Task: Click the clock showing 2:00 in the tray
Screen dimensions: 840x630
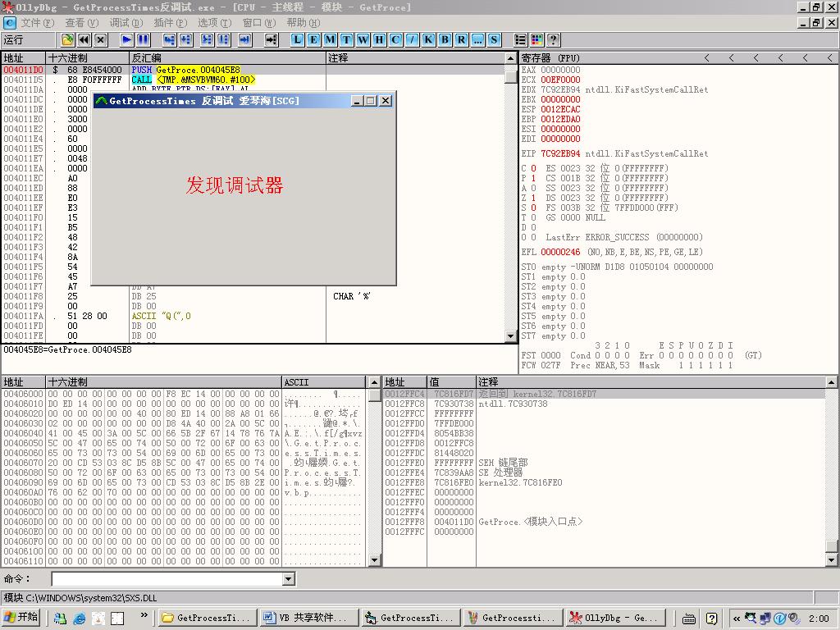Action: click(819, 619)
